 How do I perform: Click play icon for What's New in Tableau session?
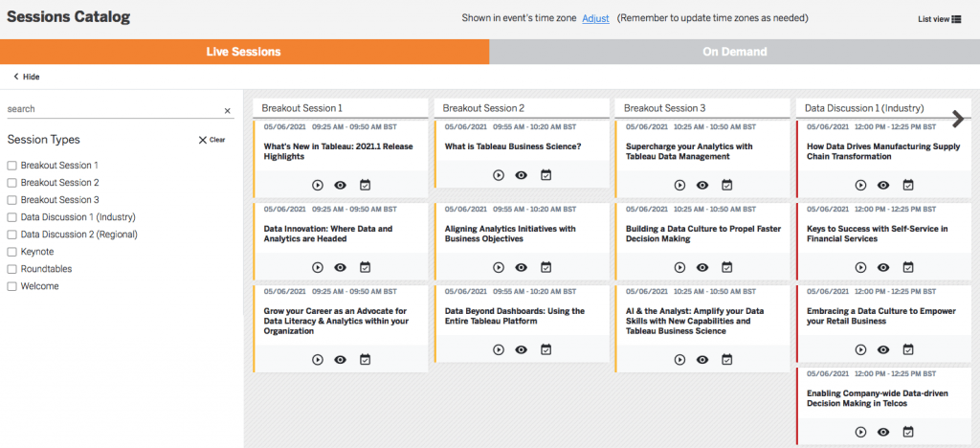pyautogui.click(x=318, y=185)
